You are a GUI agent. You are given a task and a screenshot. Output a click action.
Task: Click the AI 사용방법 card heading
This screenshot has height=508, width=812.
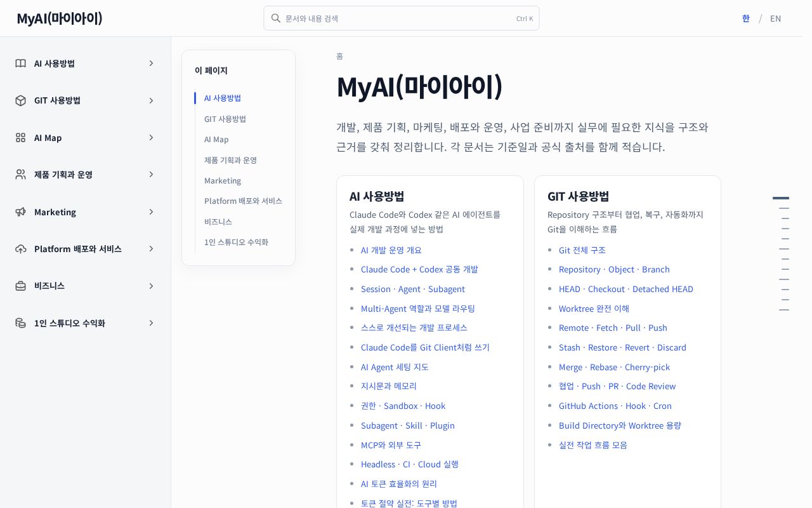point(377,196)
